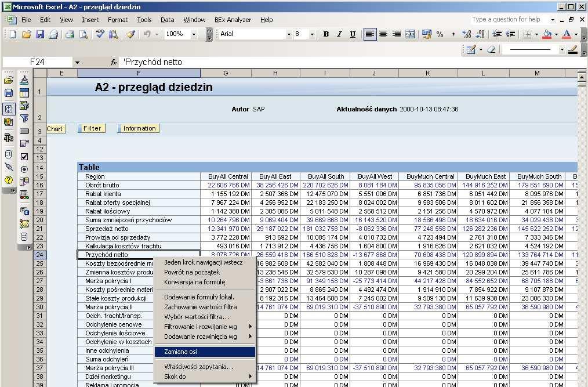Click the Filter button
The height and width of the screenshot is (387, 588).
coord(92,128)
